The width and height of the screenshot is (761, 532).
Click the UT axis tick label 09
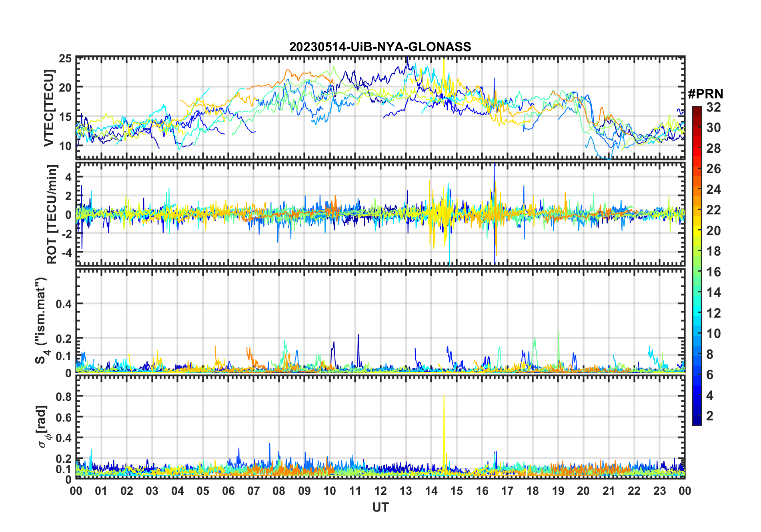(304, 491)
